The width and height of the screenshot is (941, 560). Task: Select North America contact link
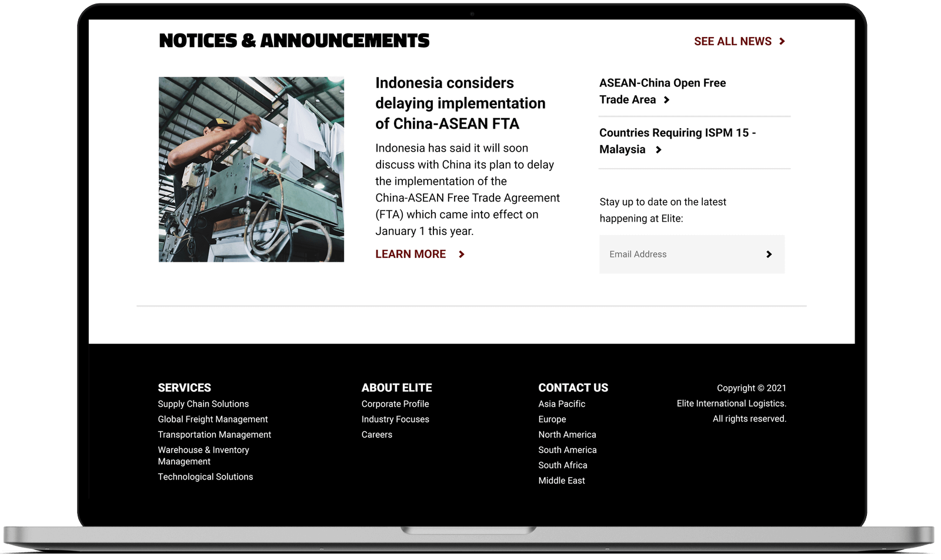pos(567,435)
